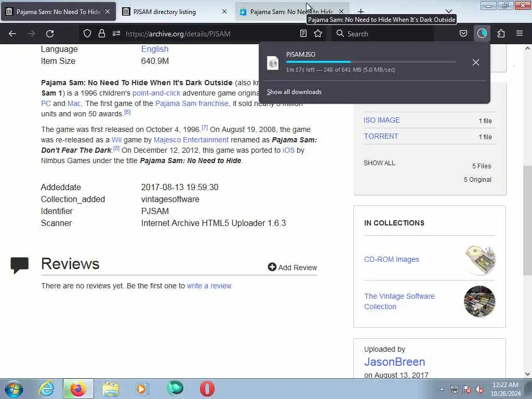This screenshot has height=399, width=532.
Task: Click SHOW ALL download options
Action: click(379, 163)
